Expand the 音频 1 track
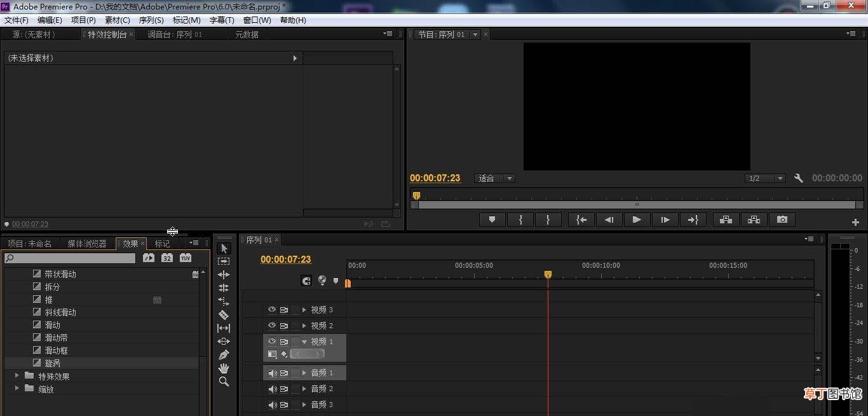868x416 pixels. [x=304, y=373]
